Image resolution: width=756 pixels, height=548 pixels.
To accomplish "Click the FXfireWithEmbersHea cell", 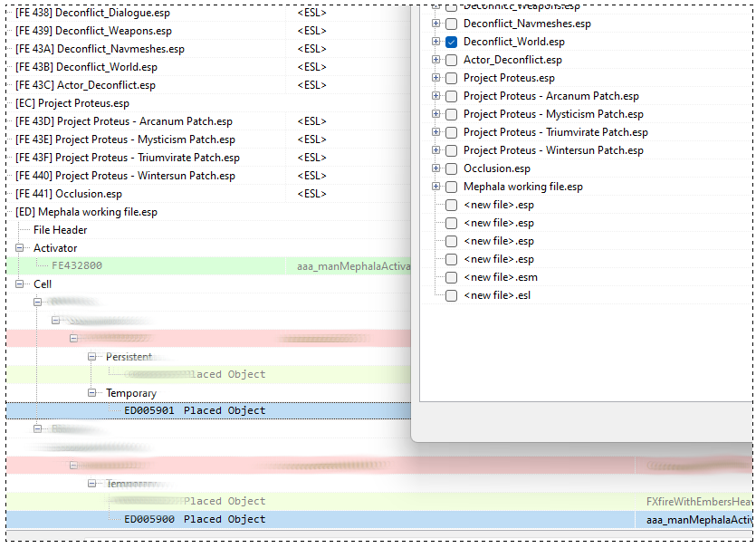I will pyautogui.click(x=699, y=502).
